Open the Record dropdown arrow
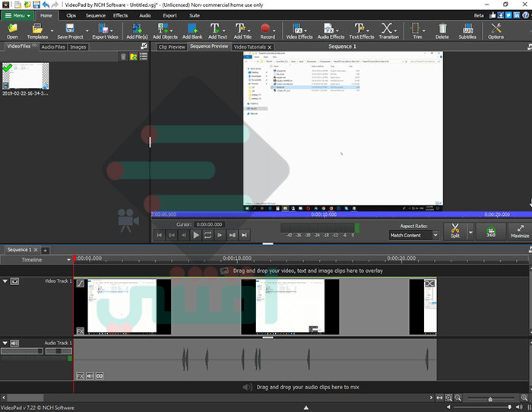The image size is (532, 412). [x=274, y=31]
